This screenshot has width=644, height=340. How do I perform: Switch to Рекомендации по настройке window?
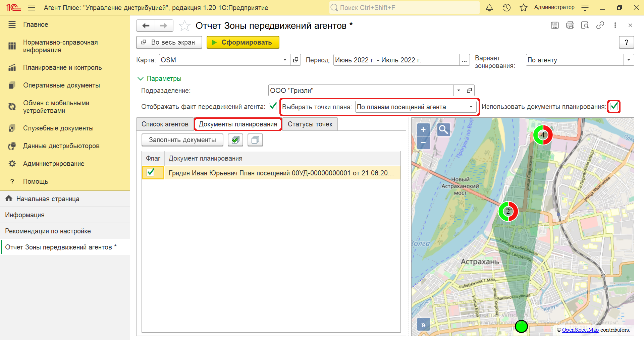tap(48, 231)
